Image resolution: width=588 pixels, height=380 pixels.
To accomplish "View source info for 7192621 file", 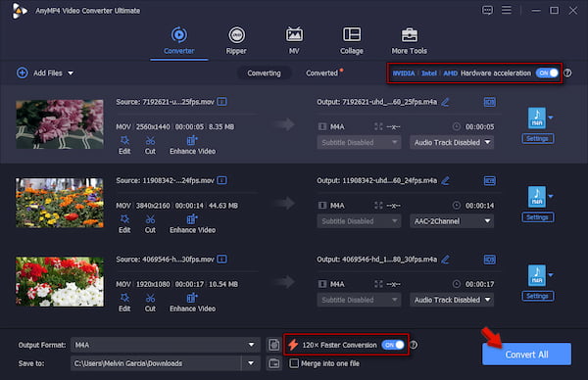I will 222,102.
